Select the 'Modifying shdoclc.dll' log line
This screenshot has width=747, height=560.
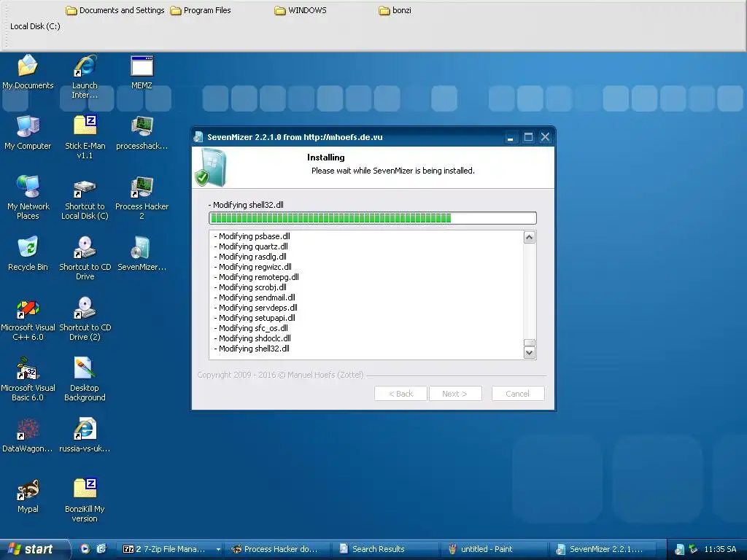(x=252, y=338)
